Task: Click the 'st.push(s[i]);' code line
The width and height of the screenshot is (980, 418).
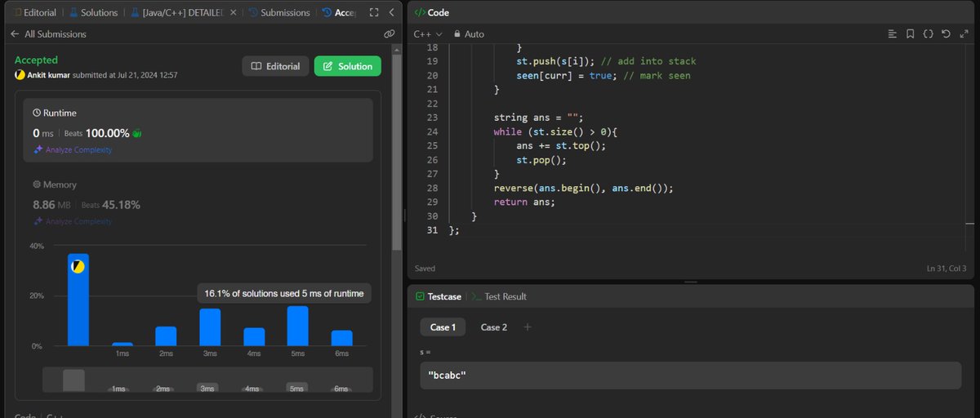Action: 557,61
